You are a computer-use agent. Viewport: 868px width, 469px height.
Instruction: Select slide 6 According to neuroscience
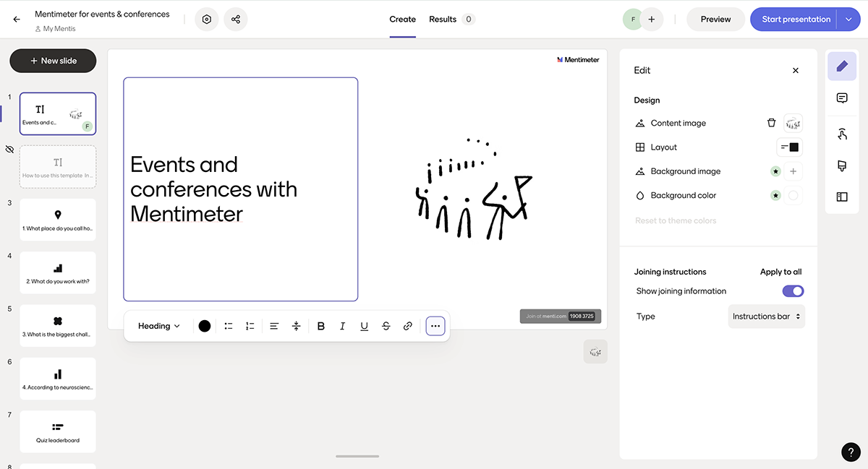[58, 379]
